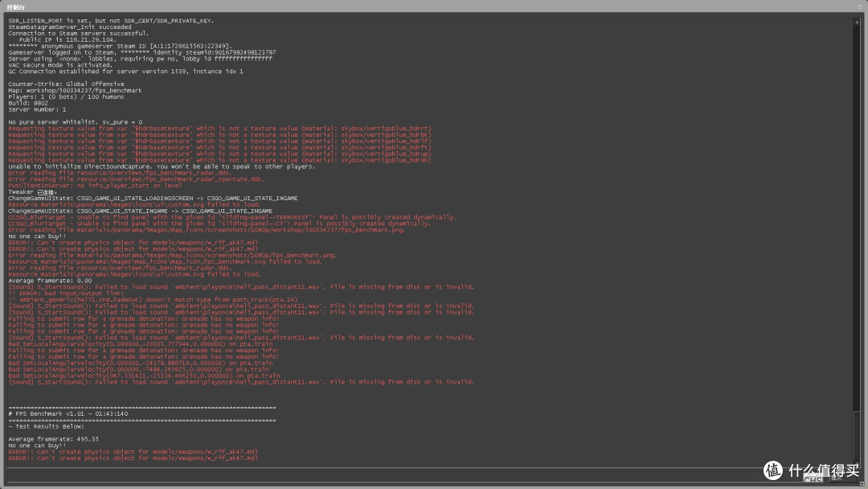Click 'map_icon_fps_benchmark.svg failed to load' line
Viewport: 868px width, 489px height.
165,262
